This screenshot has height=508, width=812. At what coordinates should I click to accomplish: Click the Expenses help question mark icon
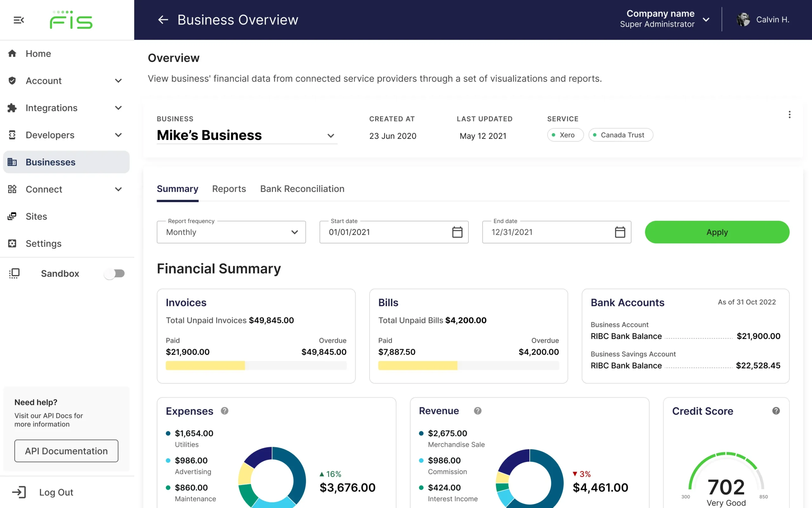click(225, 411)
